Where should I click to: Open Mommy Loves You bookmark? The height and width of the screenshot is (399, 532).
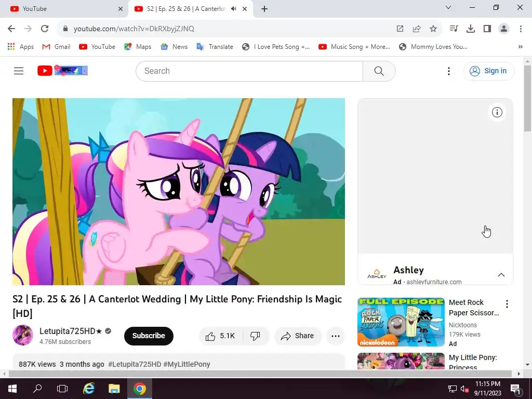point(433,47)
